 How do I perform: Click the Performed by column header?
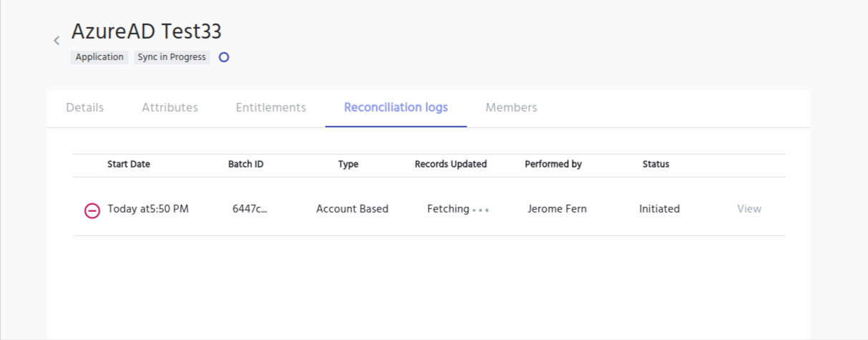tap(553, 165)
